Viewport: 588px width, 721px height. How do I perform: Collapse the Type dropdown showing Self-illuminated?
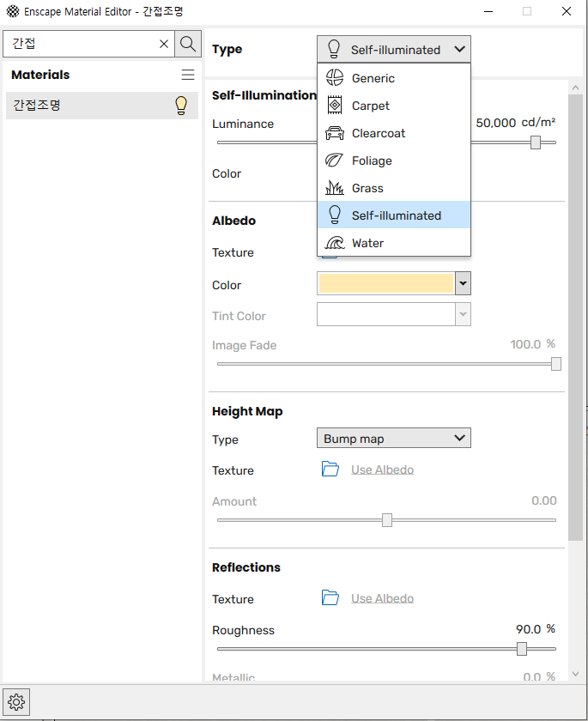coord(394,49)
